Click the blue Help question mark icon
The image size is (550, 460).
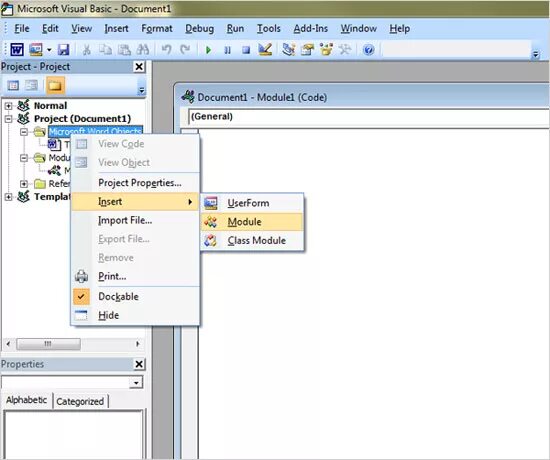pyautogui.click(x=368, y=50)
